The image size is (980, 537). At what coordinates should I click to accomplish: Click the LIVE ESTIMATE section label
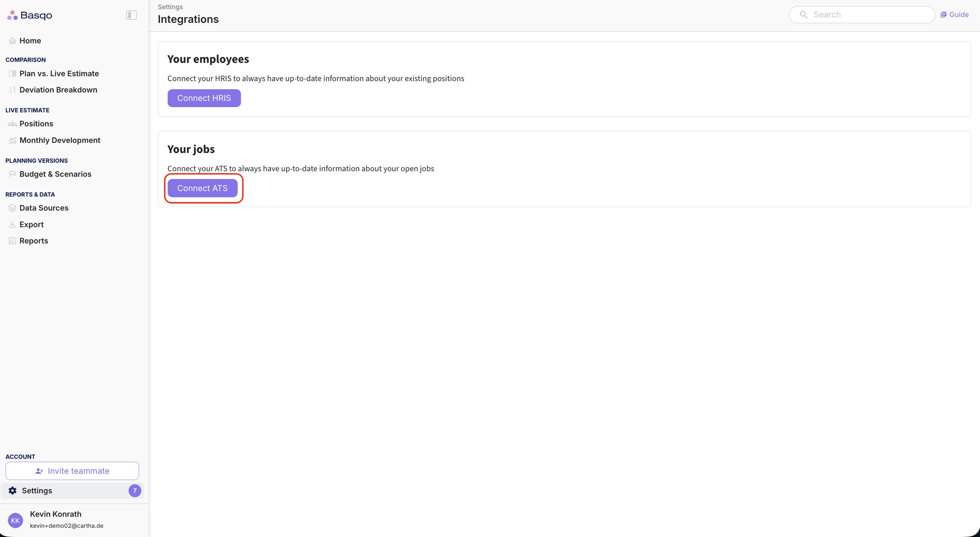[x=27, y=110]
